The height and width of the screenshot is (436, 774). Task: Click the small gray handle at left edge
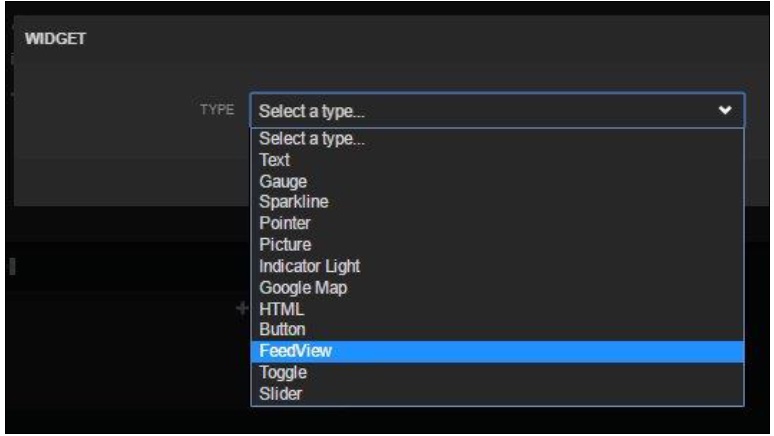point(14,265)
